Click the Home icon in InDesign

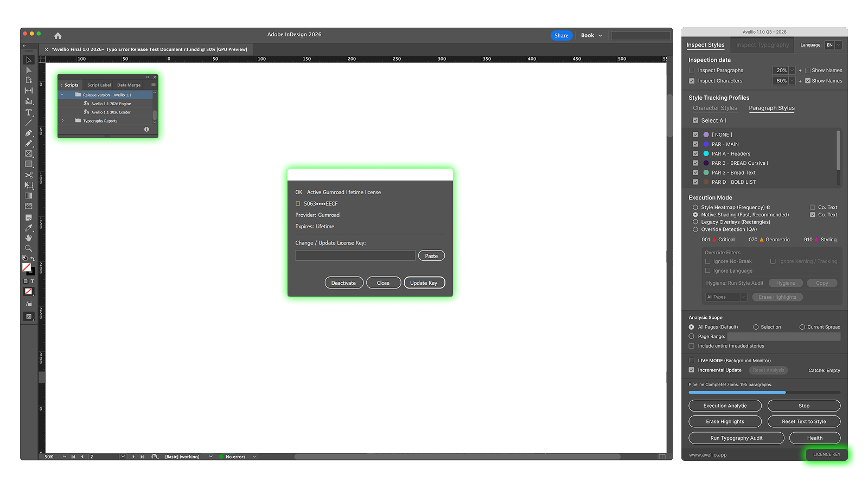click(x=58, y=36)
